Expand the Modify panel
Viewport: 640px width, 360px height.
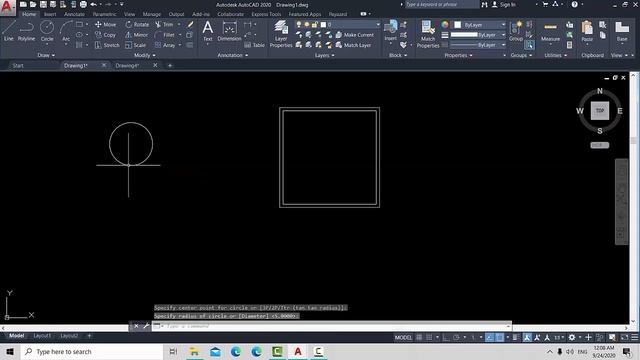point(144,55)
